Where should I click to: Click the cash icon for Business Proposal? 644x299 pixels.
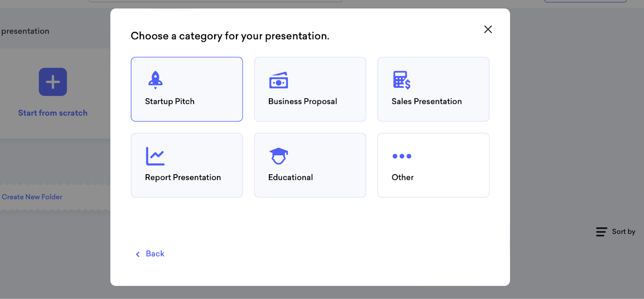(279, 80)
